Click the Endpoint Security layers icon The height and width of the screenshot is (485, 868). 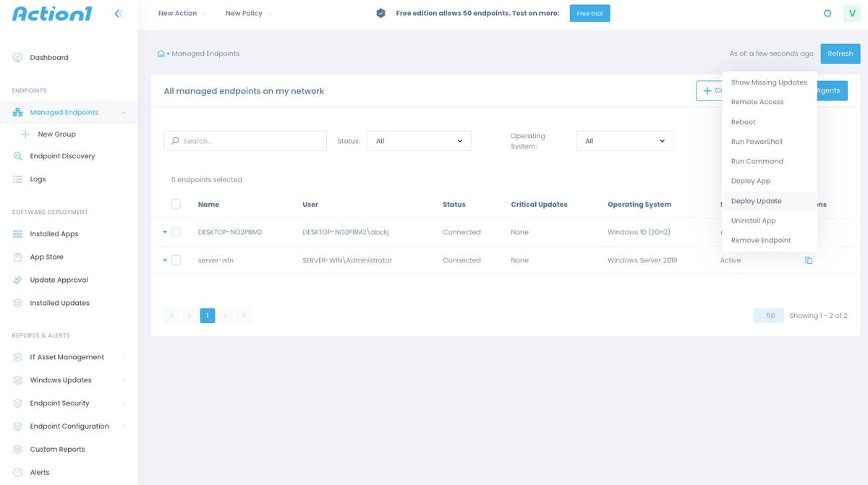click(x=18, y=403)
